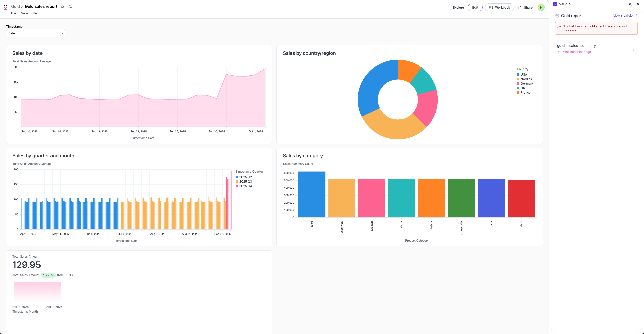Toggle the 2025 Q3 legend entry
The height and width of the screenshot is (334, 644).
(245, 182)
